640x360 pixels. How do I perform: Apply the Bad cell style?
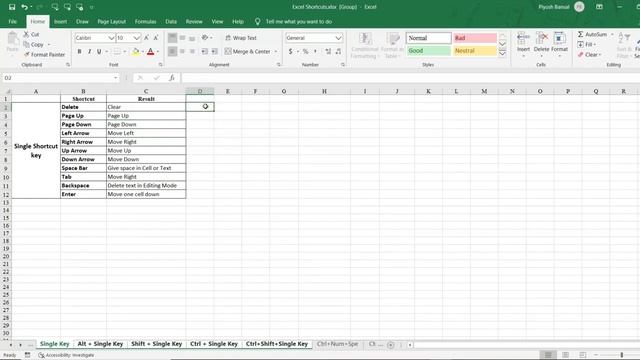(x=475, y=38)
